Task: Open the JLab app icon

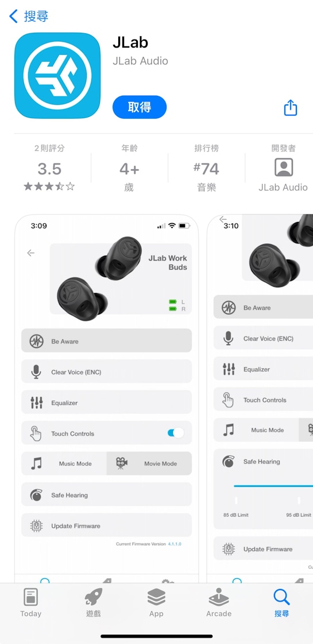Action: 57,76
